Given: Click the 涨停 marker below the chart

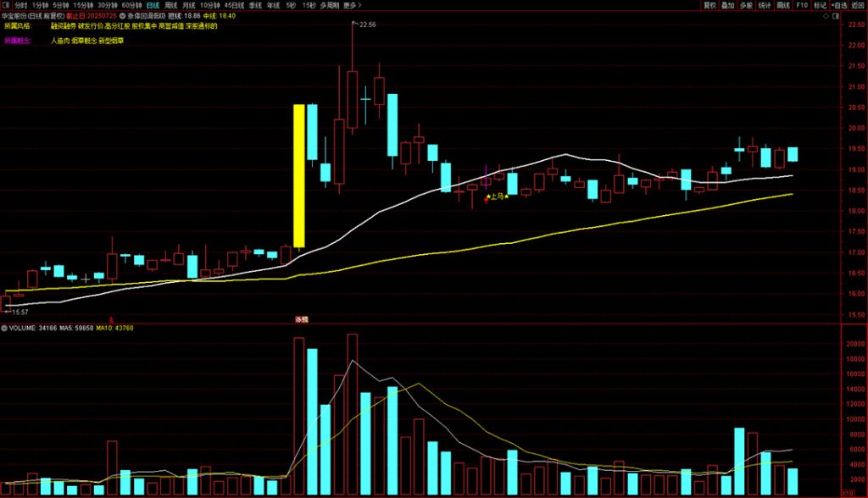Looking at the screenshot, I should (x=301, y=319).
